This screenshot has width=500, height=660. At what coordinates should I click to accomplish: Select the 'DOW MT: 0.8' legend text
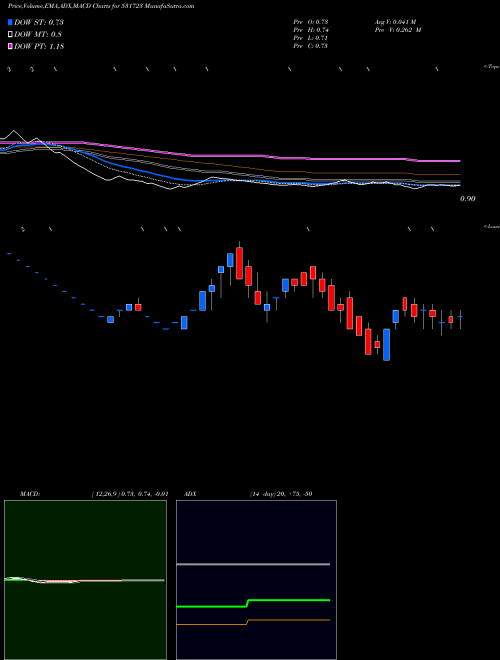(37, 35)
